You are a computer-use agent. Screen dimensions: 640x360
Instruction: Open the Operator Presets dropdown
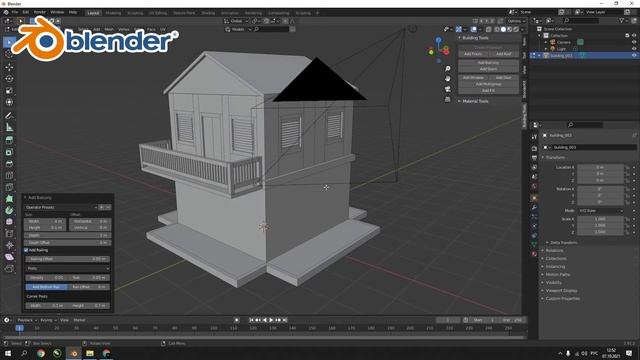tap(61, 207)
